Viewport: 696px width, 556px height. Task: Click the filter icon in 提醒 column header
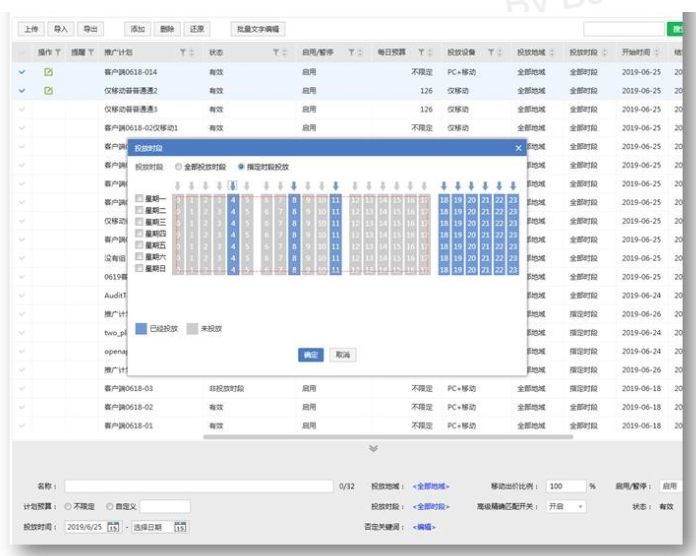tap(91, 52)
